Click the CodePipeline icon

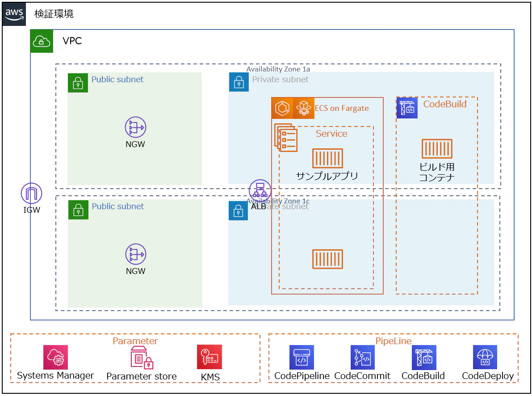pyautogui.click(x=302, y=357)
